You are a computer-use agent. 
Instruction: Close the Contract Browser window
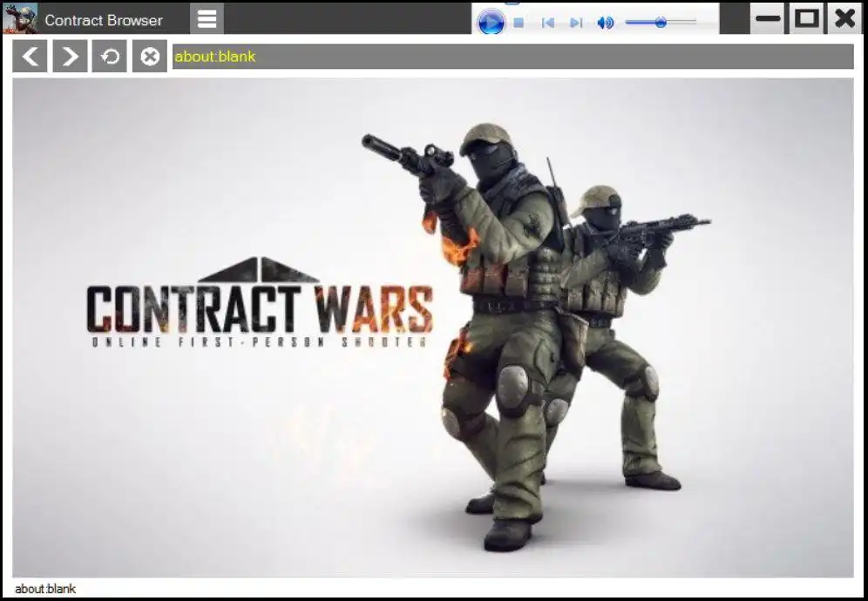(844, 19)
